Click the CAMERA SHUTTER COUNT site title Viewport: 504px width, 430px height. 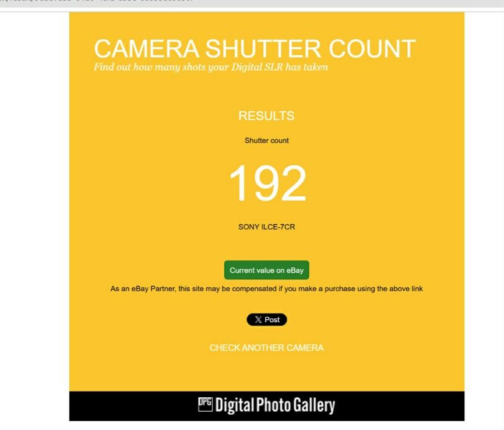point(255,49)
